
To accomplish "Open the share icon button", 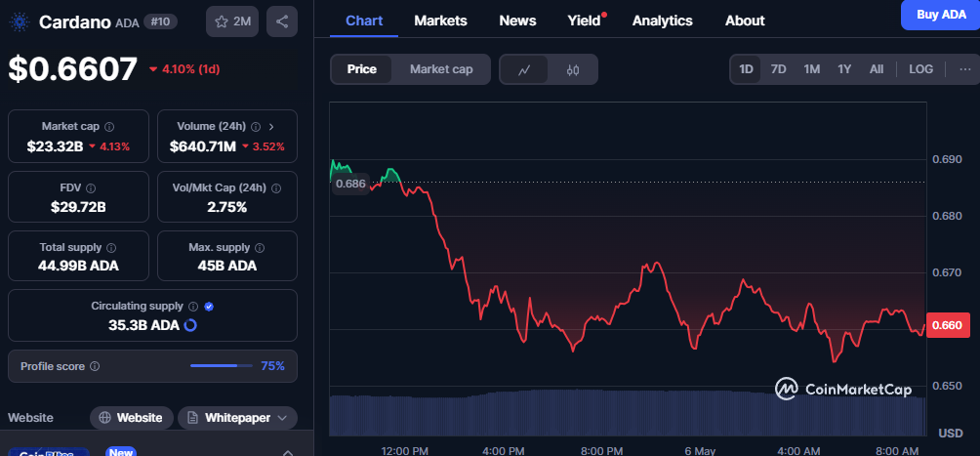I will [282, 21].
